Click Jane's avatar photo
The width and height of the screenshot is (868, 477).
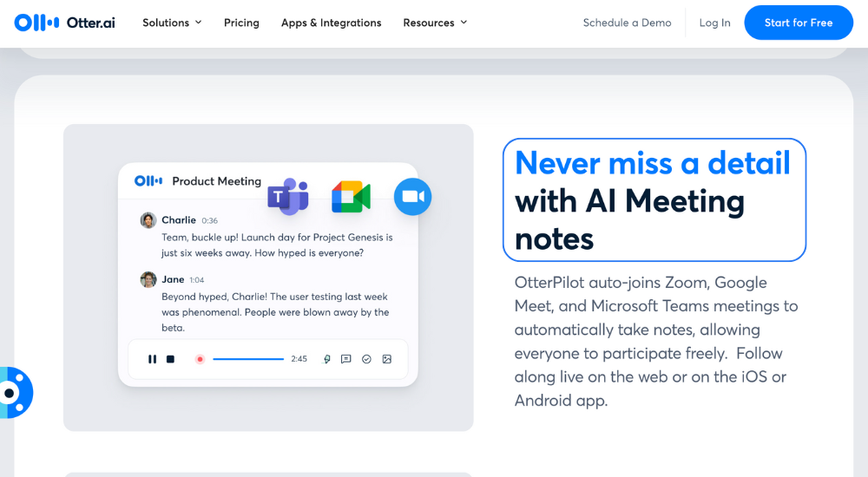coord(148,279)
